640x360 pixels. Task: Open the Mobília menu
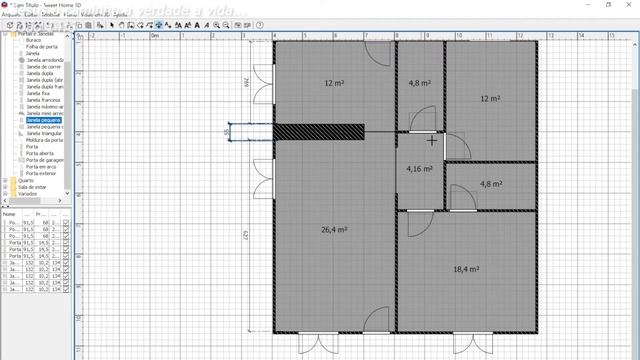coord(51,15)
